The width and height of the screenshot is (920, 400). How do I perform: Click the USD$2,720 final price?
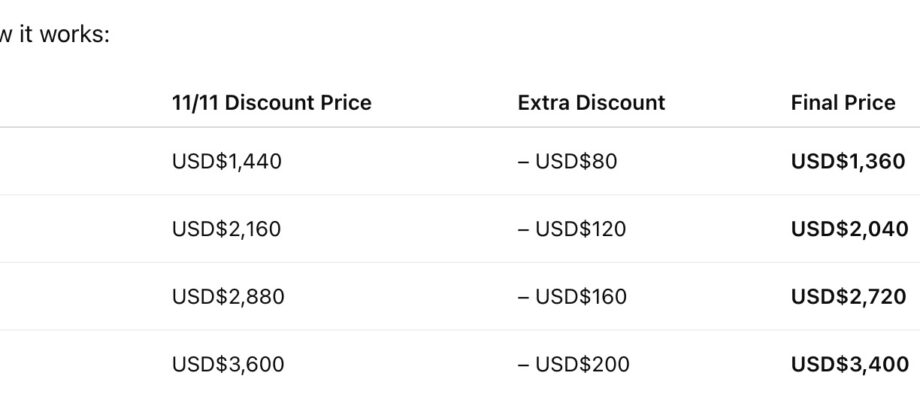(849, 297)
